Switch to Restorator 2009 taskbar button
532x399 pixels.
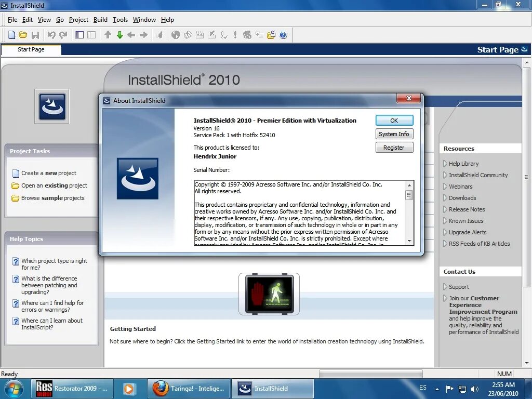pyautogui.click(x=72, y=389)
